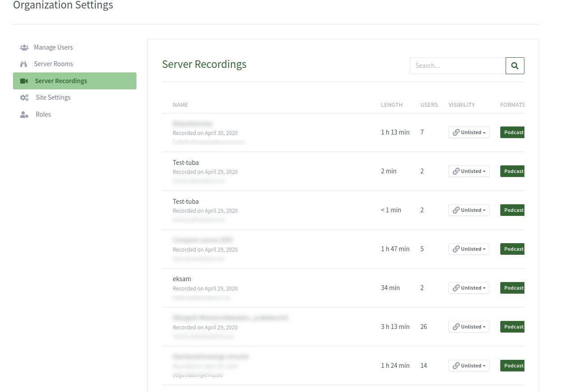The height and width of the screenshot is (392, 575).
Task: Click the NAME column header
Action: click(180, 105)
